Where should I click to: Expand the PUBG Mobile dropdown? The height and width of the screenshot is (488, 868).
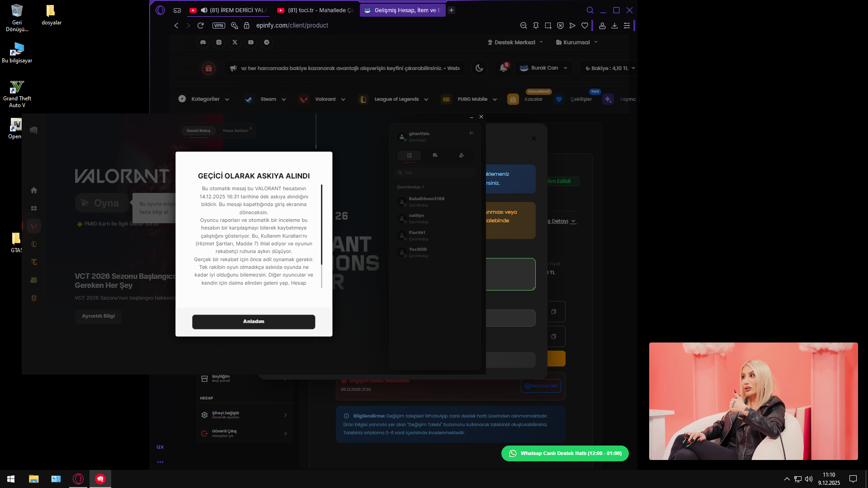[469, 99]
